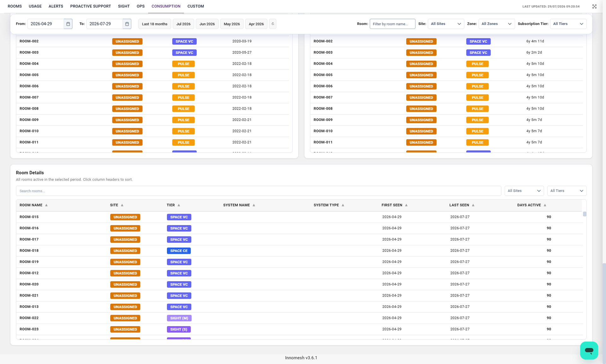The width and height of the screenshot is (606, 364).
Task: Select the Jul 2026 quick range
Action: [x=183, y=24]
